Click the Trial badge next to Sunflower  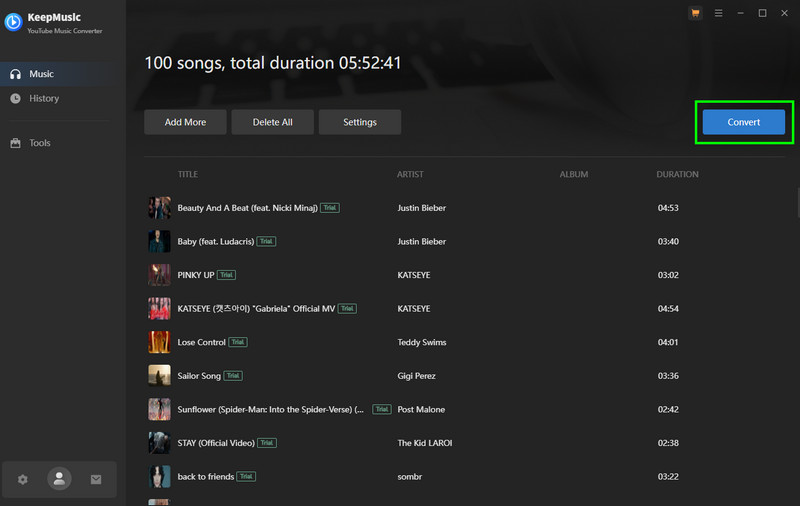(382, 409)
